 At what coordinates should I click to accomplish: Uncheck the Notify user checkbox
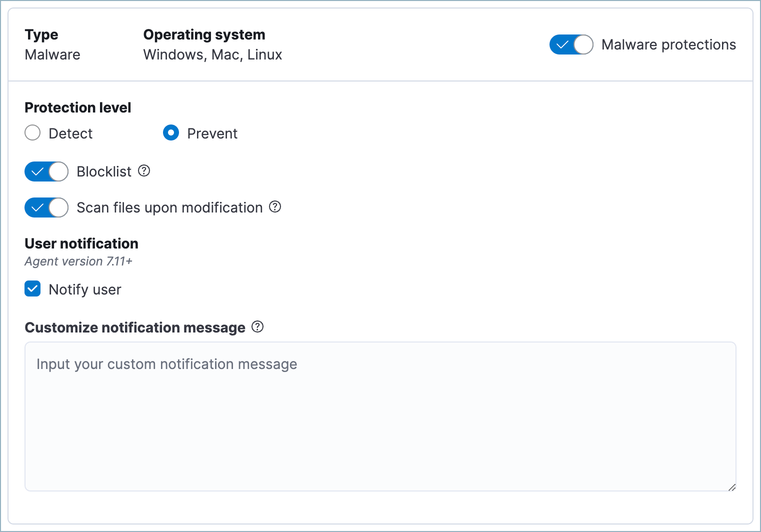tap(32, 288)
